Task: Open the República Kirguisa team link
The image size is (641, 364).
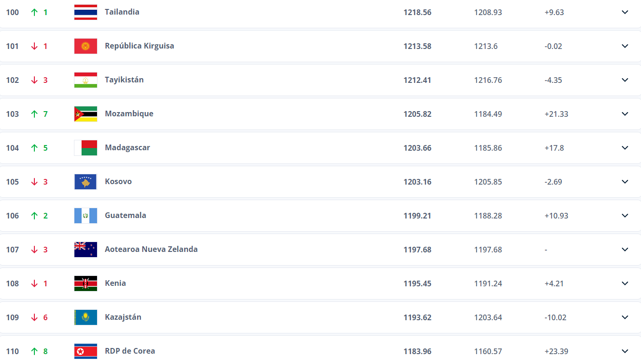Action: click(139, 46)
